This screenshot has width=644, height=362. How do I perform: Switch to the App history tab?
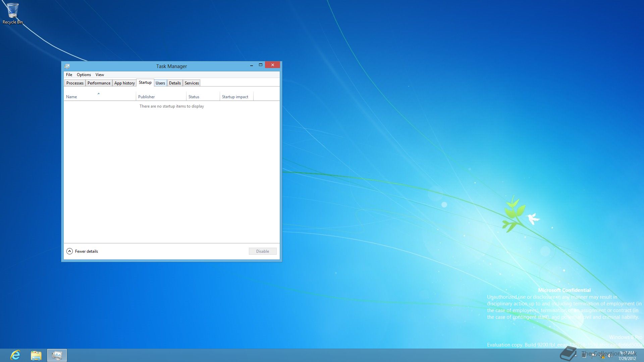pyautogui.click(x=124, y=83)
